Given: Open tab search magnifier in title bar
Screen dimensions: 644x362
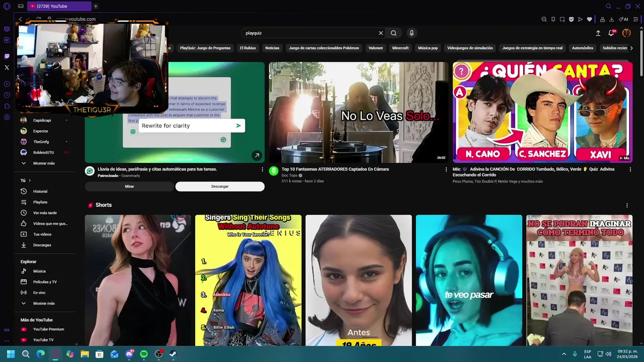Looking at the screenshot, I should click(608, 6).
